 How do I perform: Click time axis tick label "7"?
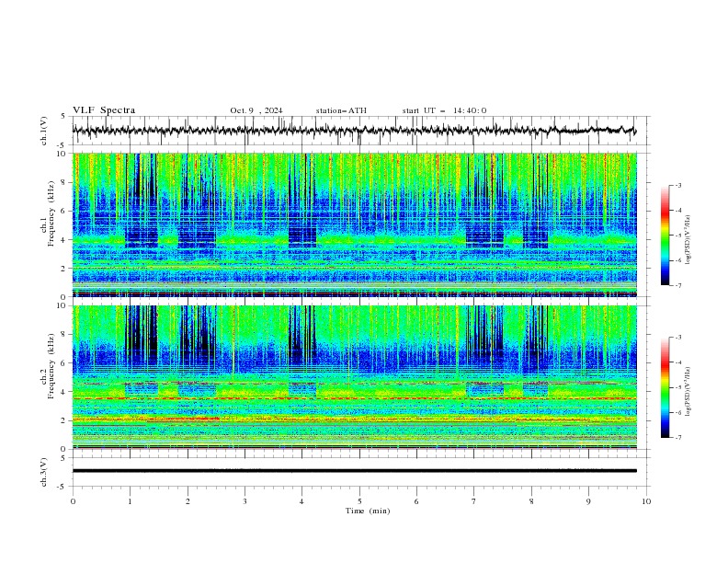click(474, 501)
